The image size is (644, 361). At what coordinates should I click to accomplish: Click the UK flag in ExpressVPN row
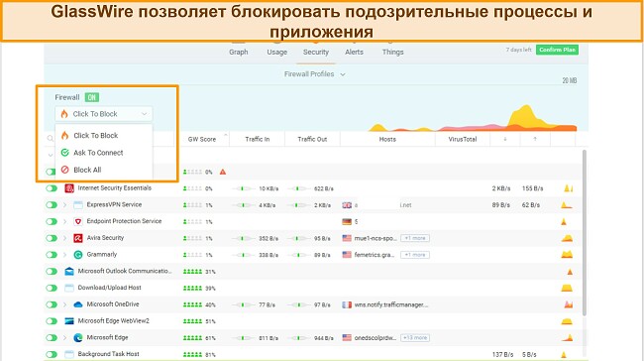click(x=347, y=205)
